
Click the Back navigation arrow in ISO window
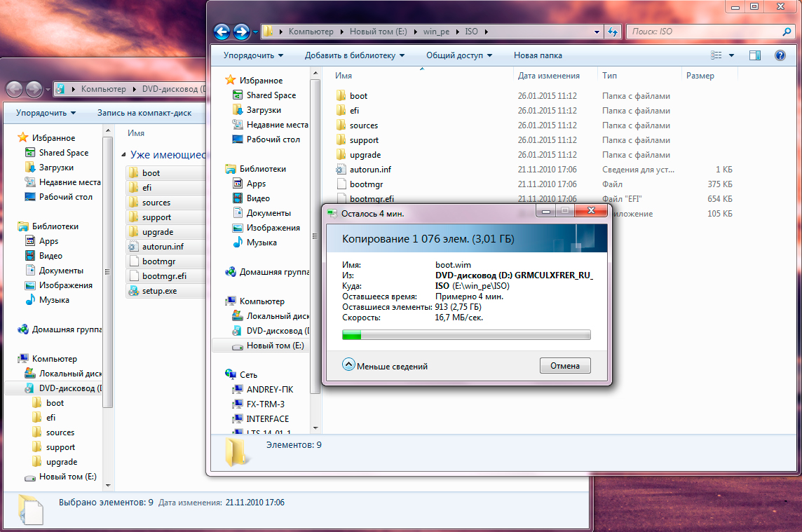pyautogui.click(x=222, y=32)
